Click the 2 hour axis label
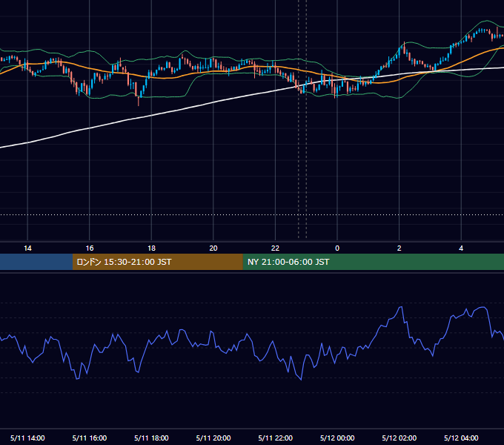This screenshot has width=504, height=445. [x=399, y=248]
